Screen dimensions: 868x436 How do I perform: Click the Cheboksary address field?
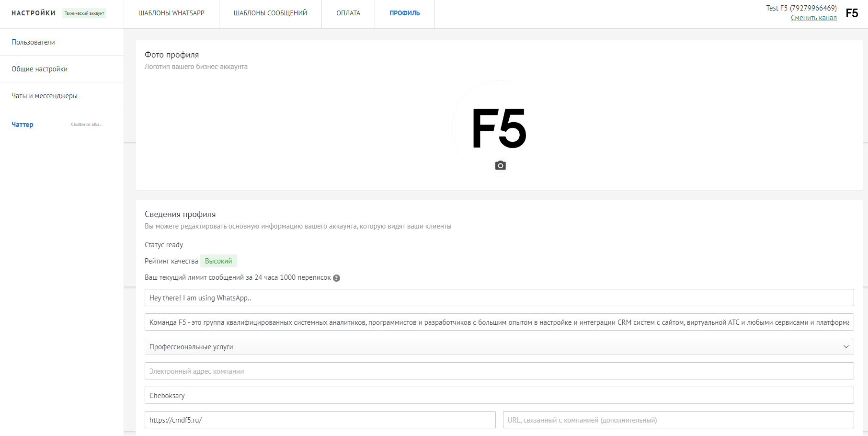point(499,395)
